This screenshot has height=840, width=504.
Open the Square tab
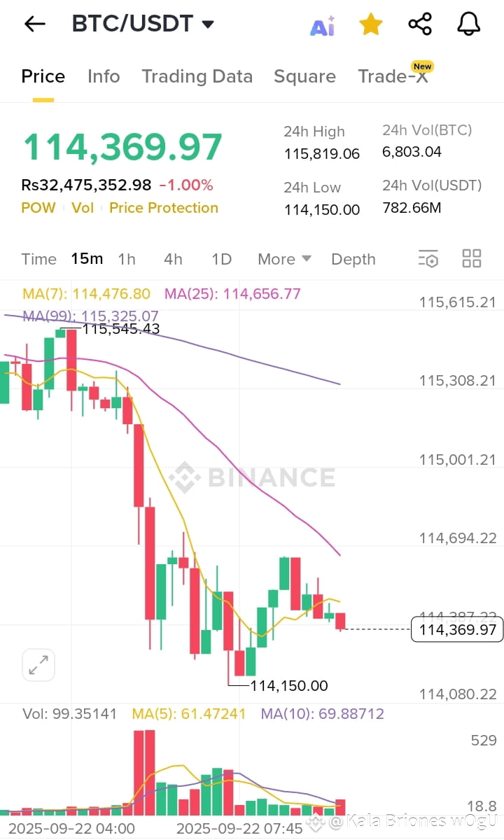[304, 76]
